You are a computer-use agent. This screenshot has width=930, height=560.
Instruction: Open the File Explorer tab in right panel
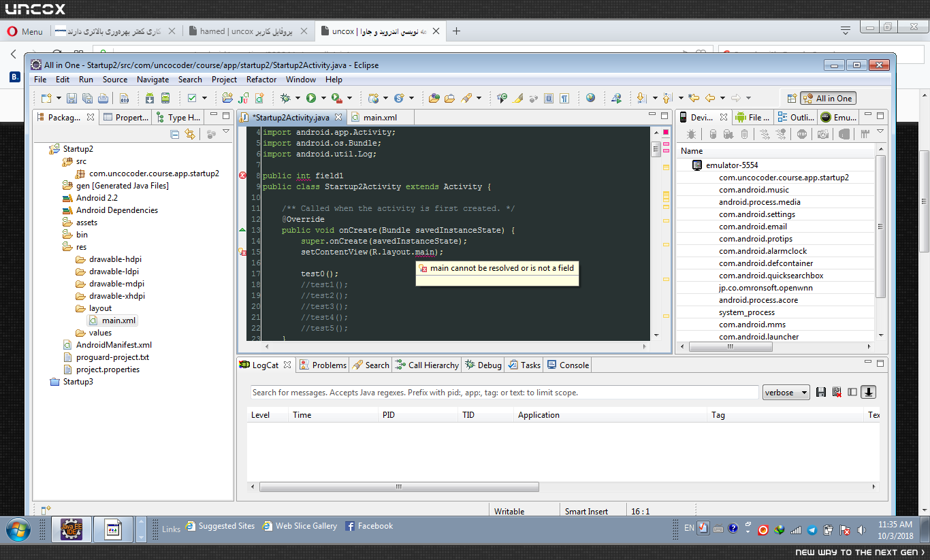(753, 117)
